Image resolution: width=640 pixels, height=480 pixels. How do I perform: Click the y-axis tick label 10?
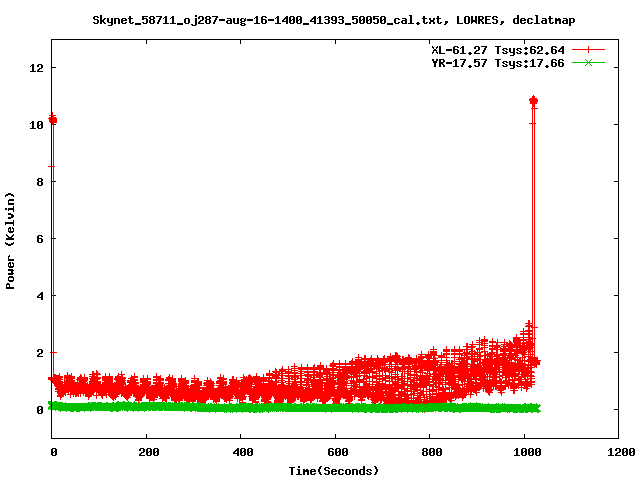click(x=36, y=125)
